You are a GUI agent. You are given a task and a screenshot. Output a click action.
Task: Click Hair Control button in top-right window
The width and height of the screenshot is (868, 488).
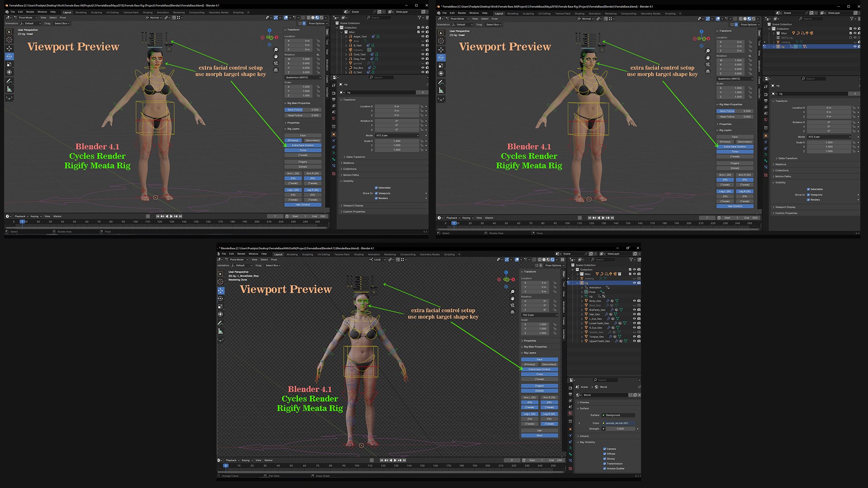click(x=735, y=206)
